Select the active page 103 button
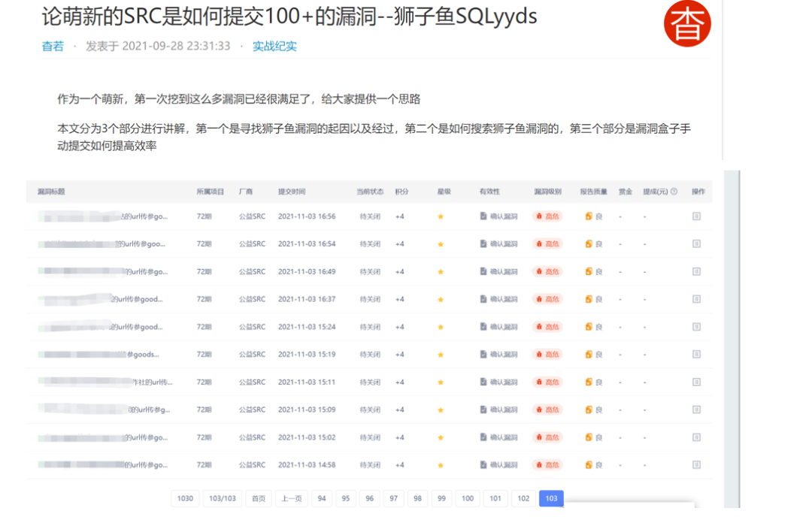Viewport: 812px width, 520px height. [552, 498]
